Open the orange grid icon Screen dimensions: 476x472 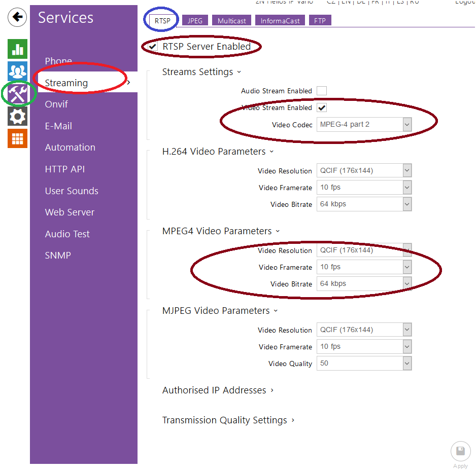[x=17, y=138]
